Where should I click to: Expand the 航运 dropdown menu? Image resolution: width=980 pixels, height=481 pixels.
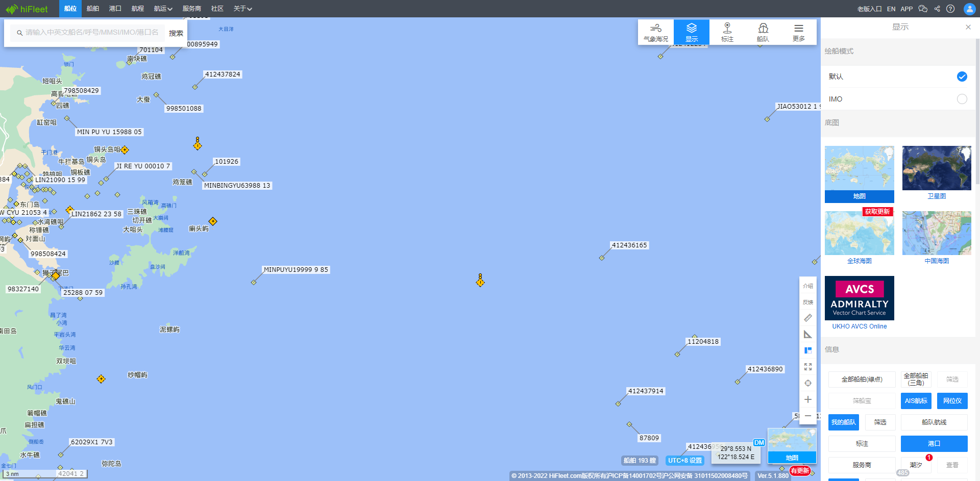tap(163, 9)
